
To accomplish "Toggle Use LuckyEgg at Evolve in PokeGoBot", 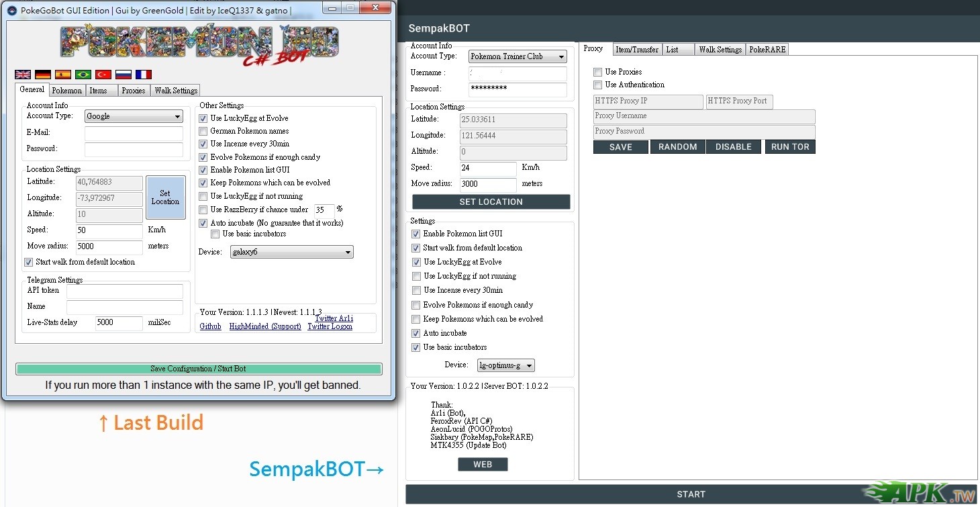I will coord(203,118).
